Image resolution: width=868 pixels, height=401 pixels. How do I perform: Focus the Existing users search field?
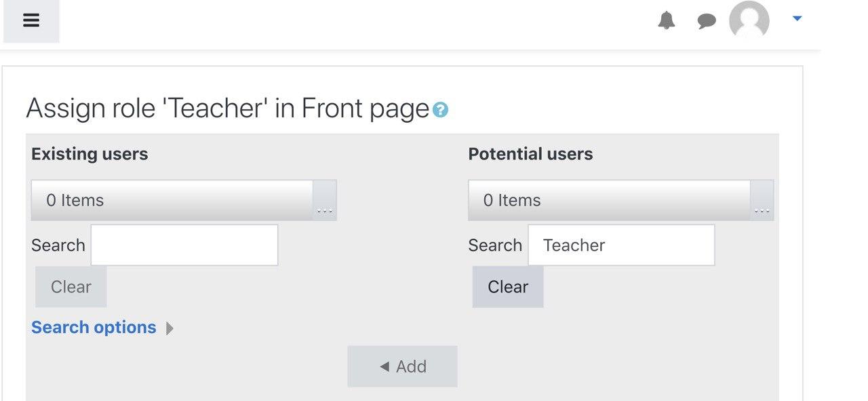coord(184,245)
